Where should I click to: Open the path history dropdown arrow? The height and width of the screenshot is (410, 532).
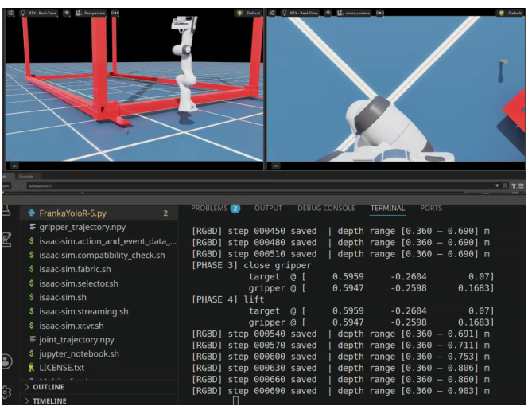point(497,185)
